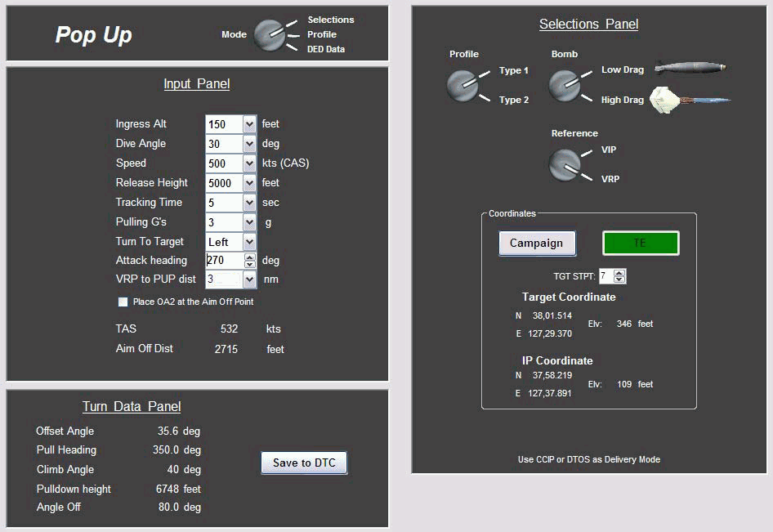This screenshot has width=773, height=532.
Task: Turn the Mode rotary knob
Action: (x=269, y=35)
